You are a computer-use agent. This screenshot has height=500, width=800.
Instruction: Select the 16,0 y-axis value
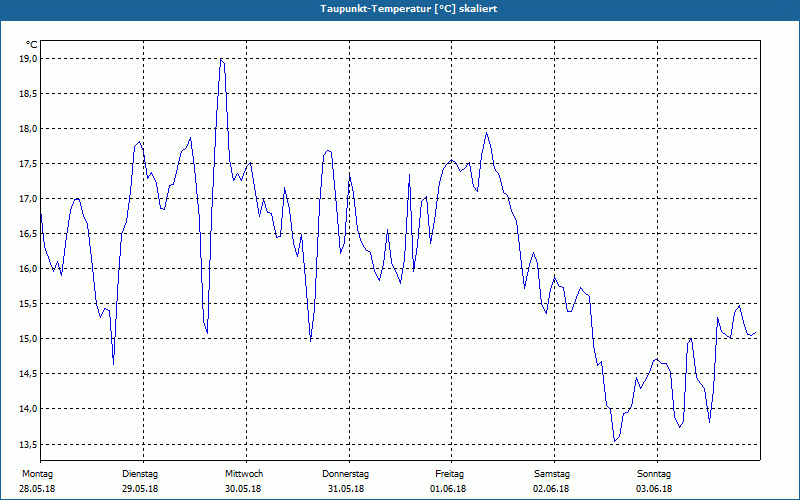[29, 268]
